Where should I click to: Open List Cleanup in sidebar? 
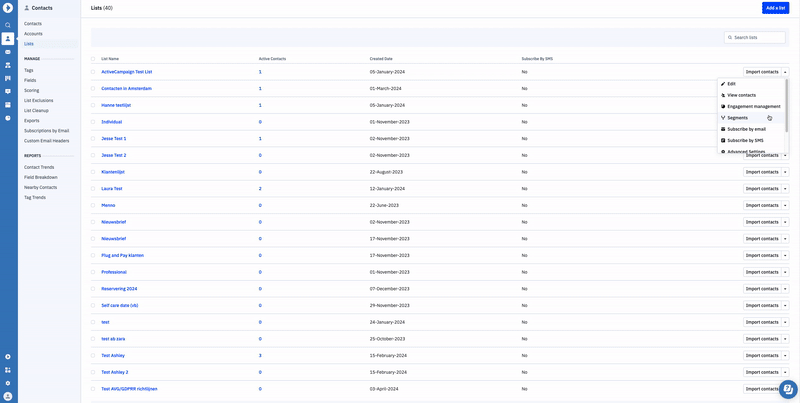pyautogui.click(x=36, y=111)
